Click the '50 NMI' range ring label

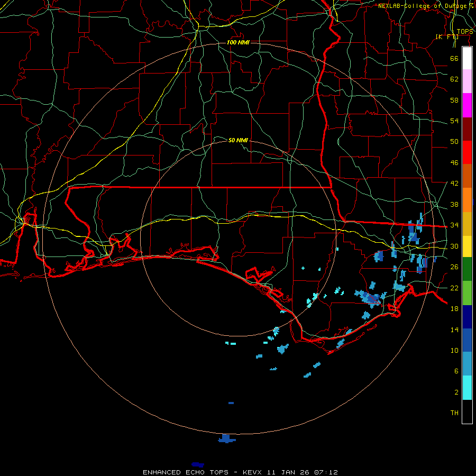coord(238,140)
